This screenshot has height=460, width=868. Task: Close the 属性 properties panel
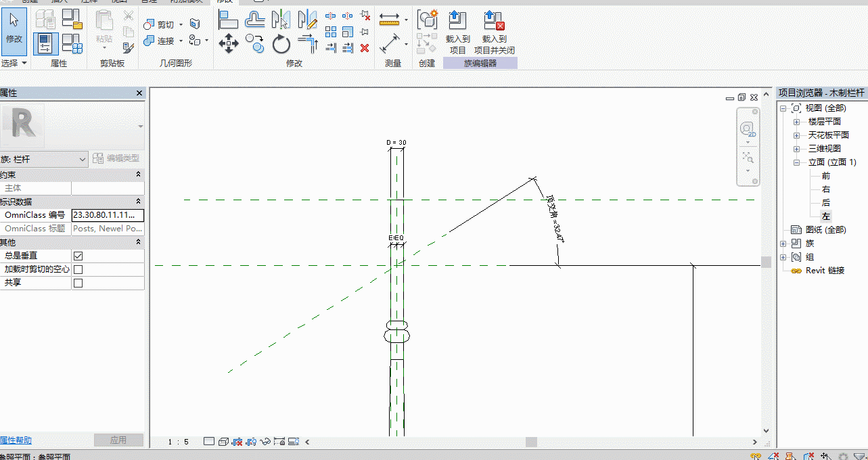click(x=139, y=93)
